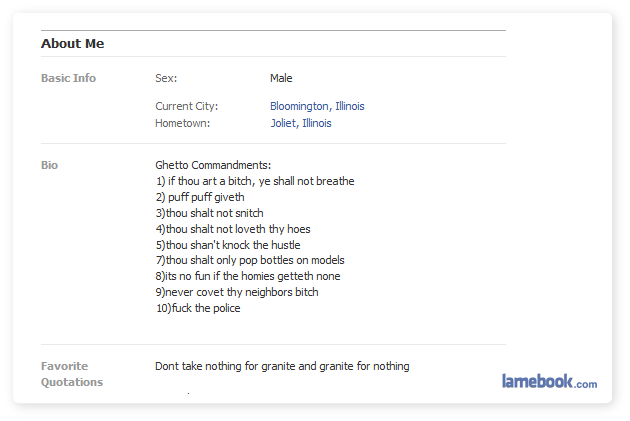
Task: Open the Joliet hometown link
Action: [283, 124]
